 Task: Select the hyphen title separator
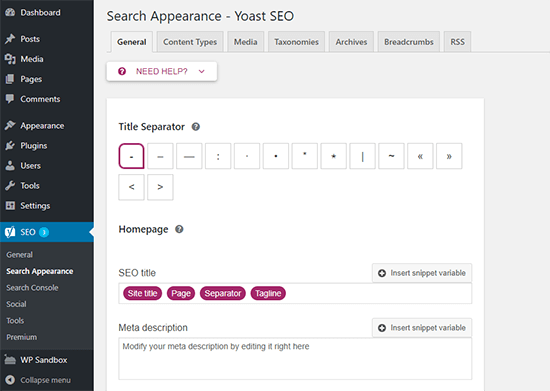(x=132, y=156)
